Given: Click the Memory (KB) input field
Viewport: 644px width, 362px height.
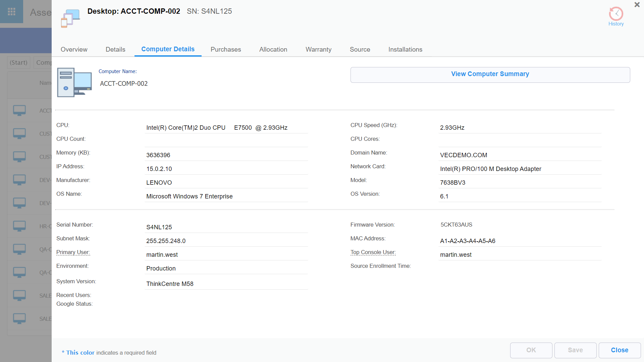Looking at the screenshot, I should click(226, 155).
